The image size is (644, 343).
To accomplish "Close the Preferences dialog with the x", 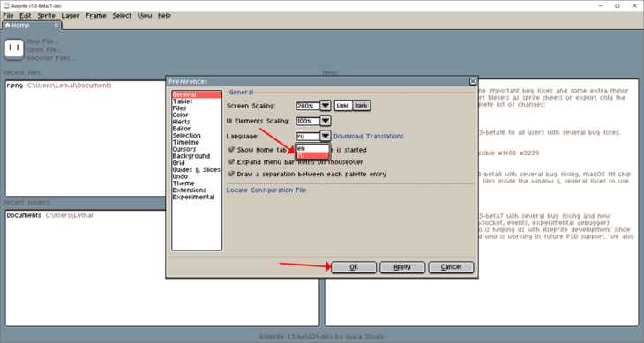I will tap(472, 82).
